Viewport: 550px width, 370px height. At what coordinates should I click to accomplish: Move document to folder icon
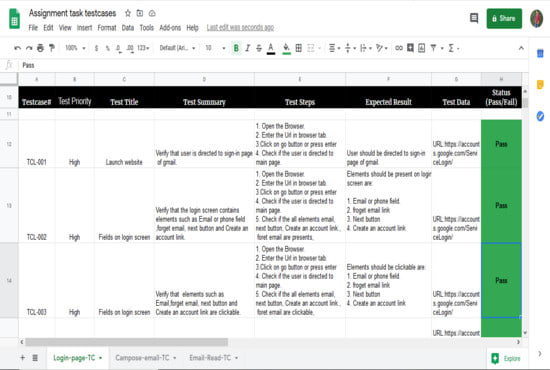[x=140, y=13]
